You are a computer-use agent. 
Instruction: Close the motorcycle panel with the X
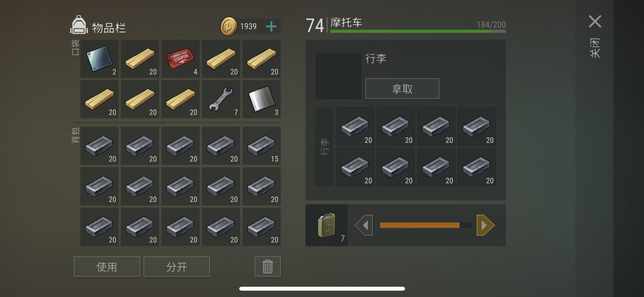pyautogui.click(x=595, y=21)
